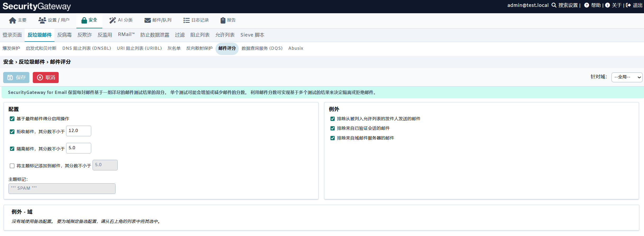Select the Sieve 脚本 tab
Screen dimensions: 644x236
pyautogui.click(x=252, y=35)
